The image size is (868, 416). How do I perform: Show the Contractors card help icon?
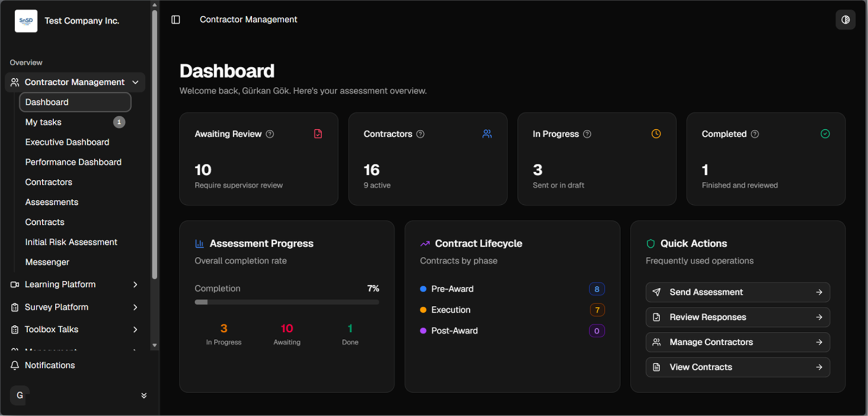(420, 134)
